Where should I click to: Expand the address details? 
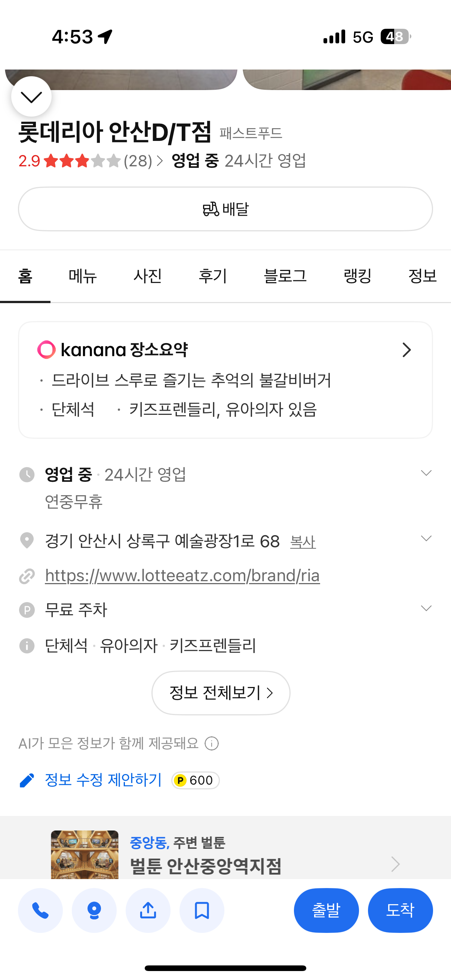tap(426, 538)
